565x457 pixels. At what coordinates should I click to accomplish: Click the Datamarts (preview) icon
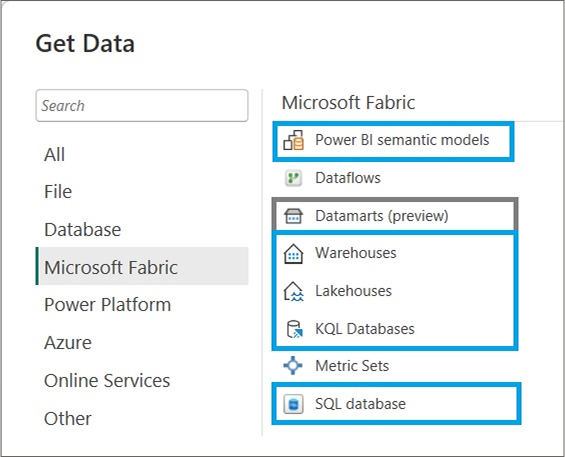(x=293, y=216)
